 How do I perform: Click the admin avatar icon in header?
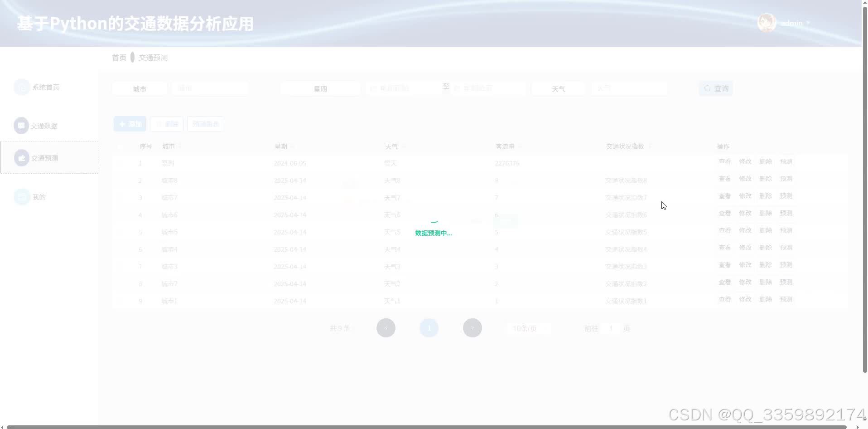766,23
